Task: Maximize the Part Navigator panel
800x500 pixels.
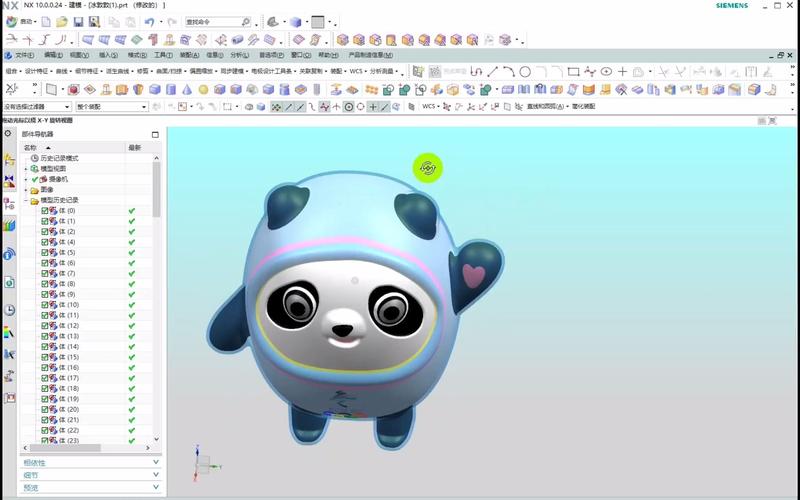Action: (155, 134)
